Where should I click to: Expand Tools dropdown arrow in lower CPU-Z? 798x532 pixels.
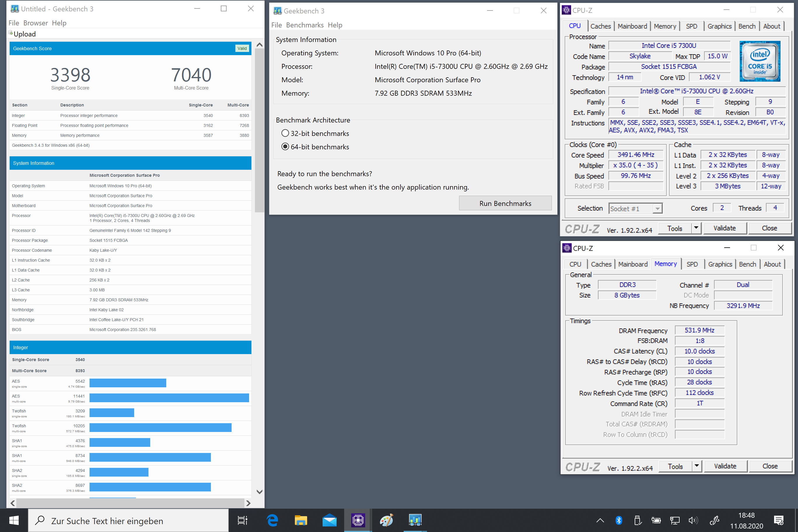coord(697,466)
